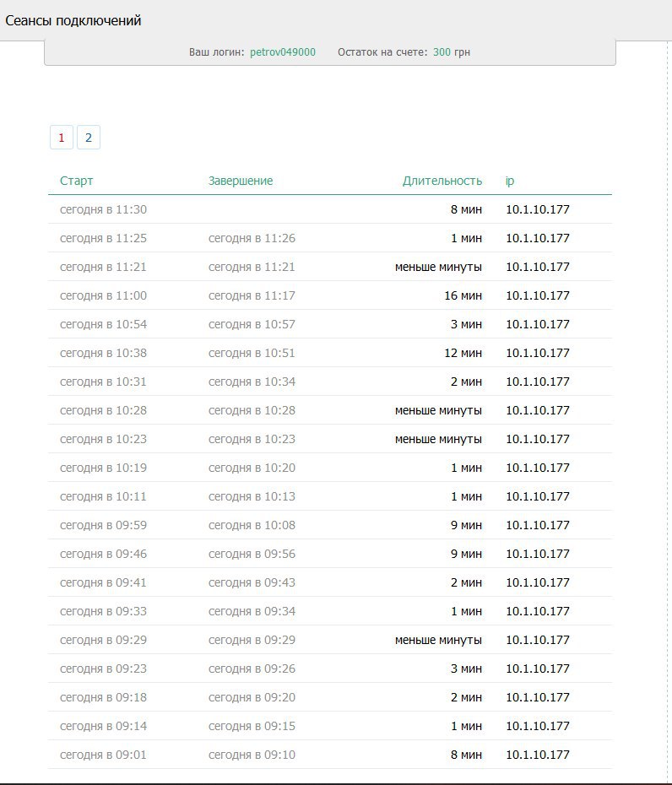Select end time сегодня в 11:26
This screenshot has width=672, height=785.
tap(252, 238)
